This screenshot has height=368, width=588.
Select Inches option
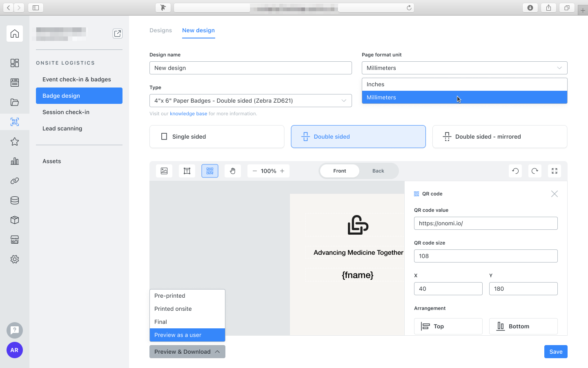click(x=465, y=84)
